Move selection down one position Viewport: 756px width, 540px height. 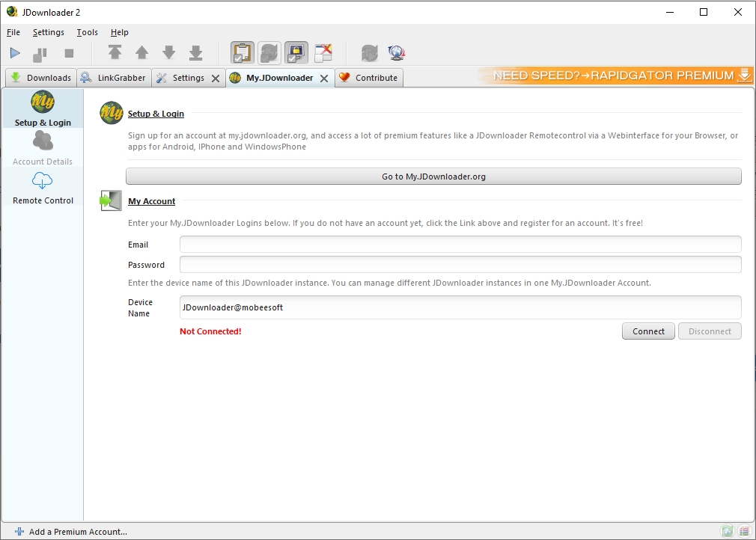(168, 52)
